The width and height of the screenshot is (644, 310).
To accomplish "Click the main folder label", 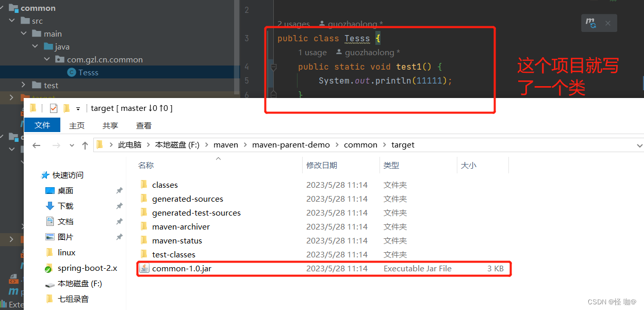I will click(53, 34).
